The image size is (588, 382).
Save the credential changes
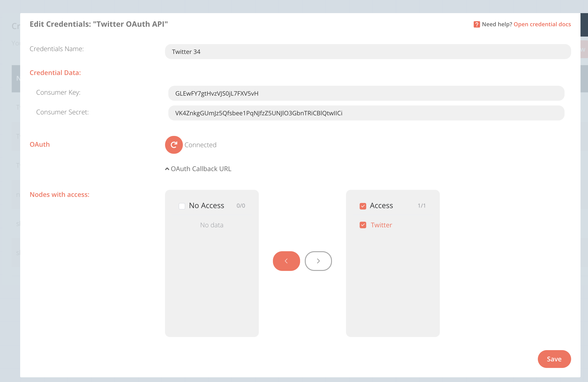(x=554, y=359)
